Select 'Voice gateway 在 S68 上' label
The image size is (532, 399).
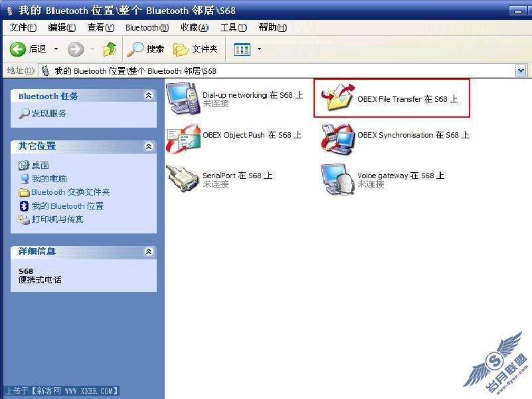pos(400,175)
